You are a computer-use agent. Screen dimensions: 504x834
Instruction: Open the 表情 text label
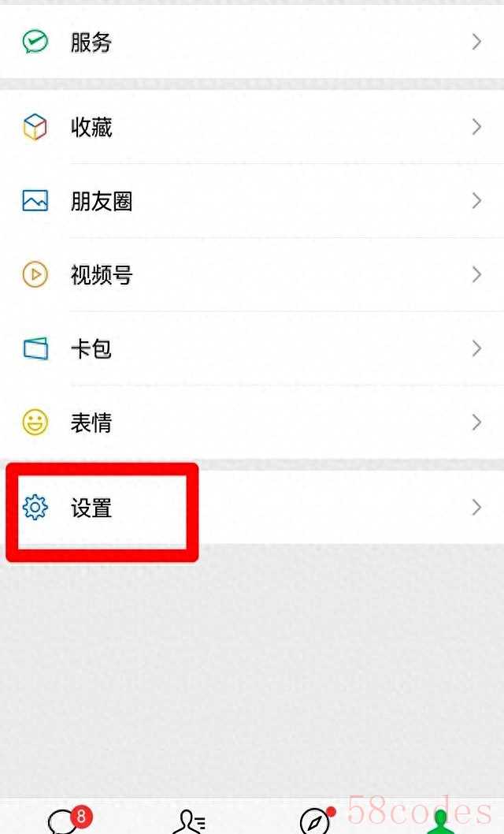tap(91, 423)
